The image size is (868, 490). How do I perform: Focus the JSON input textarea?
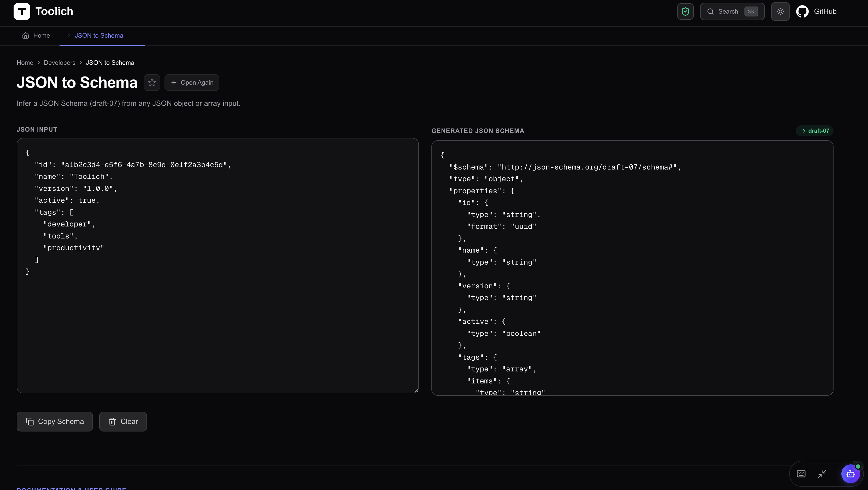click(x=218, y=266)
